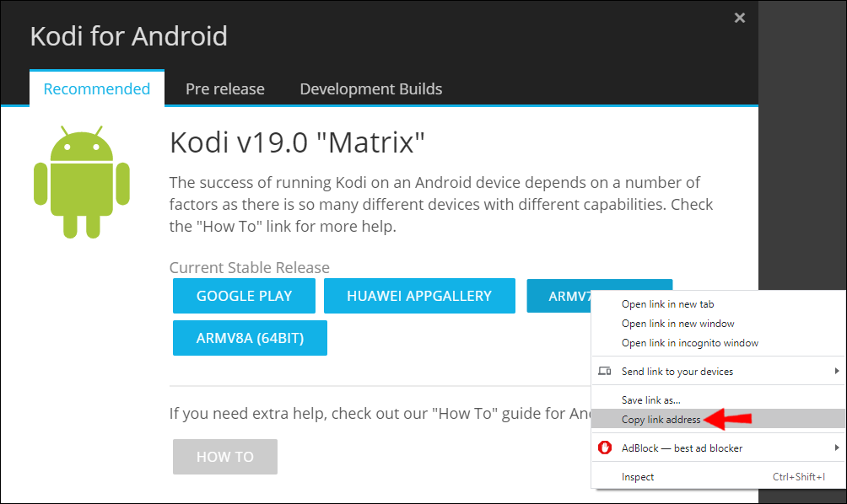Select Save link as... option
Viewport: 847px width, 504px height.
[x=650, y=399]
